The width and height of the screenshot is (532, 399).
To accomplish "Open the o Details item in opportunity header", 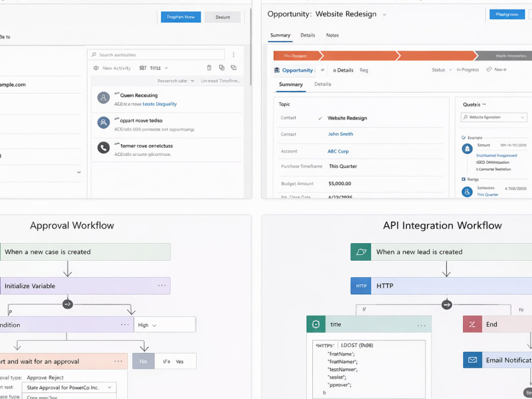I will point(343,70).
